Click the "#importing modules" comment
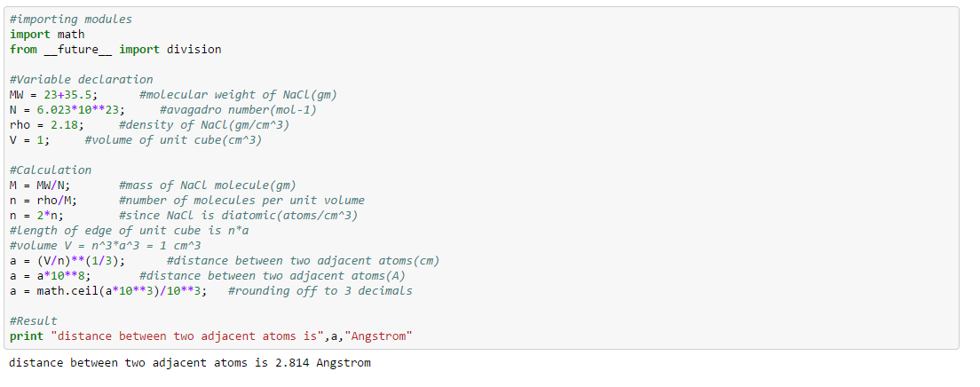The width and height of the screenshot is (980, 387). 69,19
